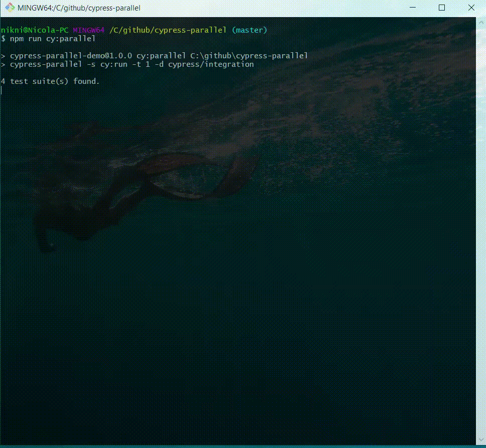The image size is (486, 448).
Task: Click the '4 test suite(s) found.' line
Action: [50, 81]
